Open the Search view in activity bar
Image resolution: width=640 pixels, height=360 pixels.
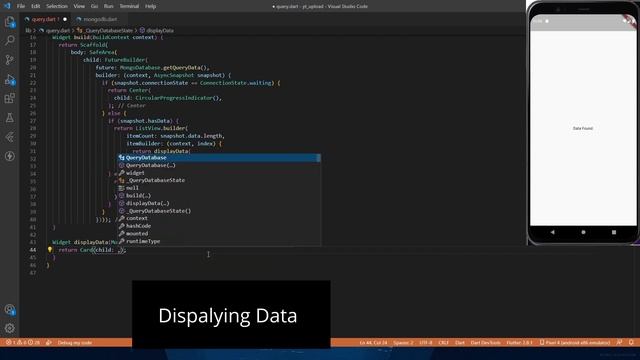(x=9, y=40)
